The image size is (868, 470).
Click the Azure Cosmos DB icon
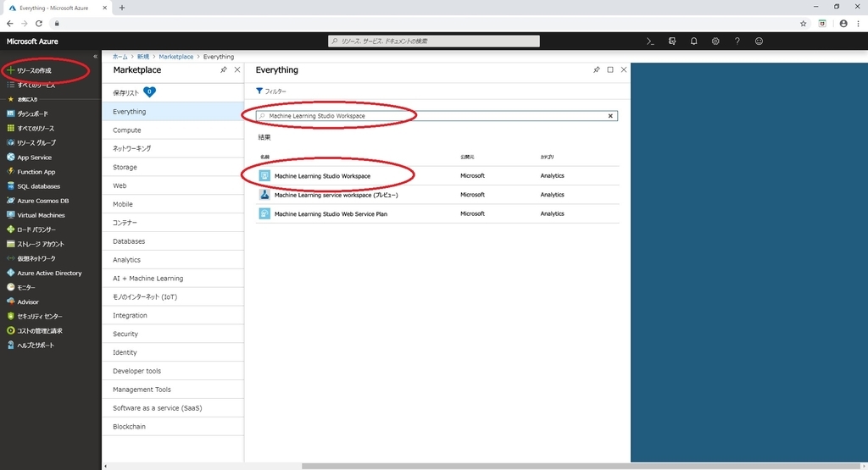click(x=10, y=200)
